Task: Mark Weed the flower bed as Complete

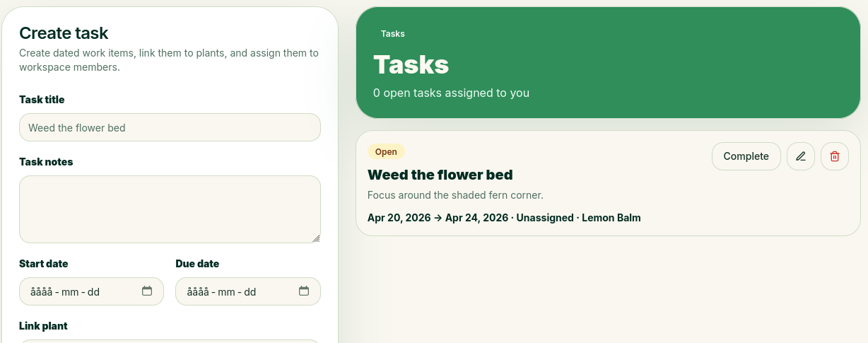Action: pyautogui.click(x=746, y=156)
